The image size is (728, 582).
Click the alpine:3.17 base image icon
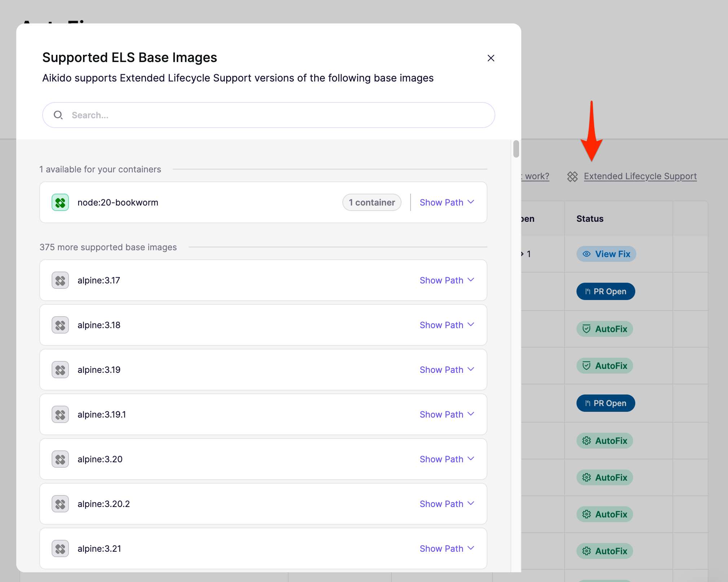pos(60,280)
